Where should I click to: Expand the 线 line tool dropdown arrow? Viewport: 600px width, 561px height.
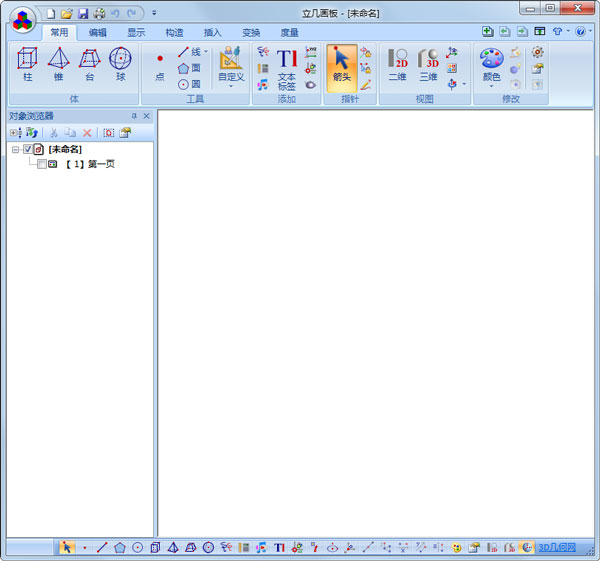[206, 52]
